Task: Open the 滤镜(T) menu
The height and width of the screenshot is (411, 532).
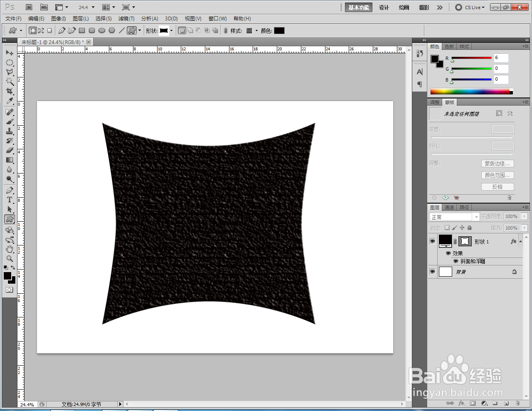Action: tap(126, 19)
